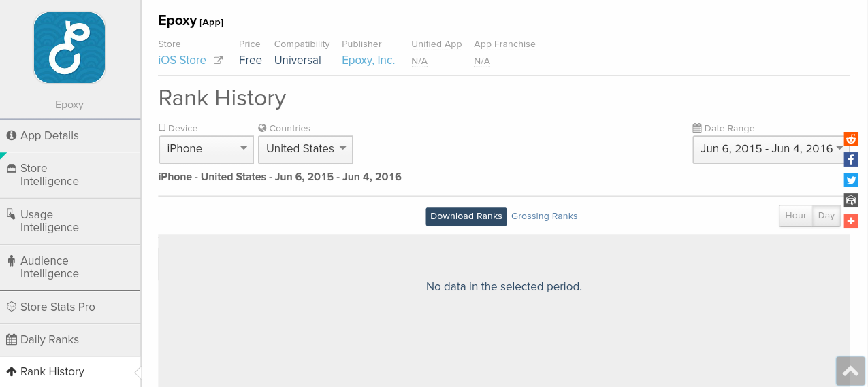Switch chart granularity to Hour
This screenshot has width=868, height=387.
(796, 216)
